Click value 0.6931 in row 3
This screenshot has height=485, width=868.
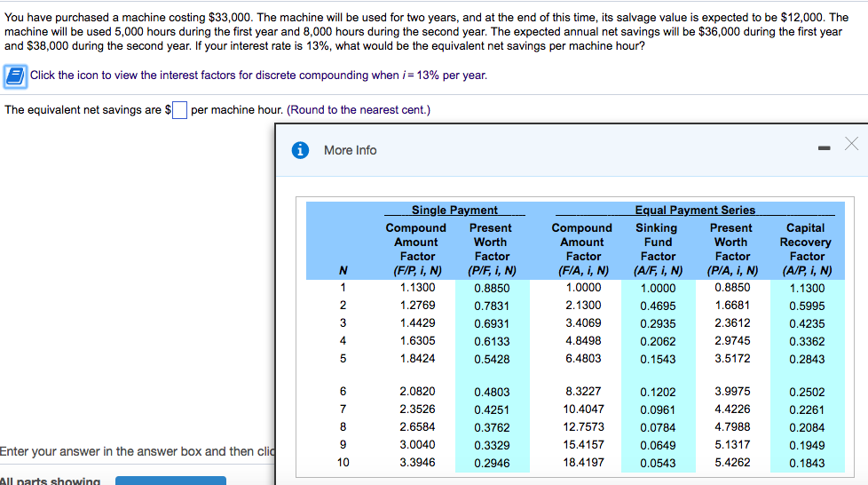pyautogui.click(x=492, y=323)
